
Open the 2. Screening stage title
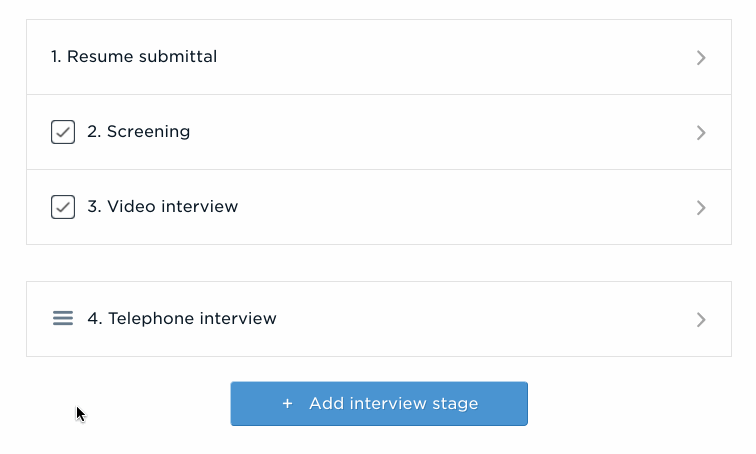click(x=138, y=132)
